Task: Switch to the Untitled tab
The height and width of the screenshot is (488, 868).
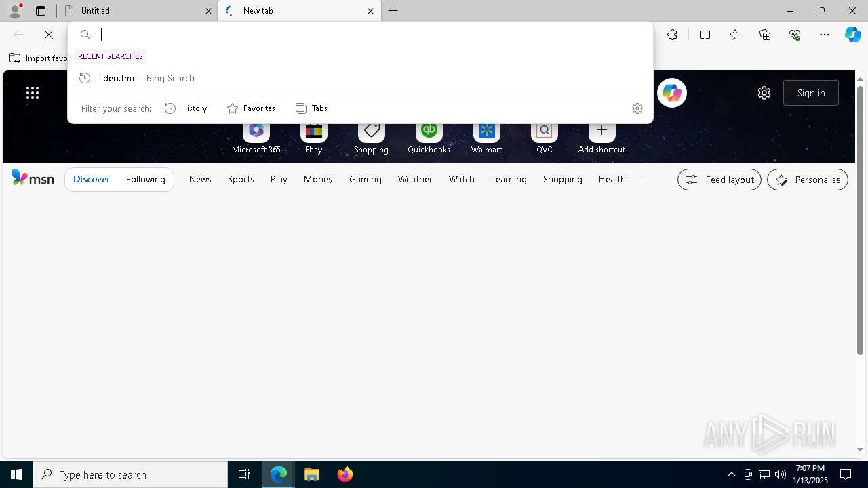Action: (136, 11)
